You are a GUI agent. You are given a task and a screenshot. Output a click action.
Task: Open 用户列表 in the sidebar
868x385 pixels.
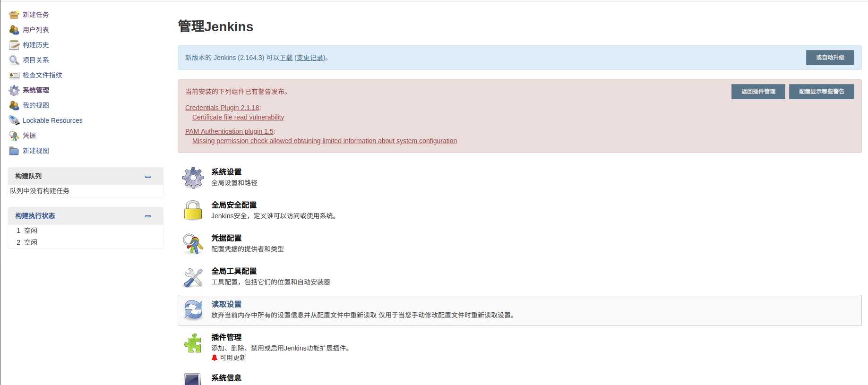tap(36, 30)
